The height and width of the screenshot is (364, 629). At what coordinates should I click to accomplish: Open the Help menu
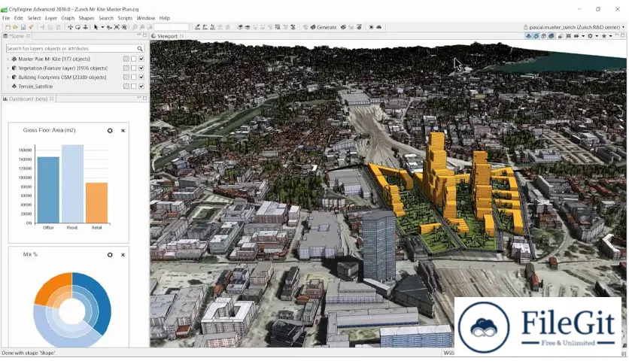point(165,18)
